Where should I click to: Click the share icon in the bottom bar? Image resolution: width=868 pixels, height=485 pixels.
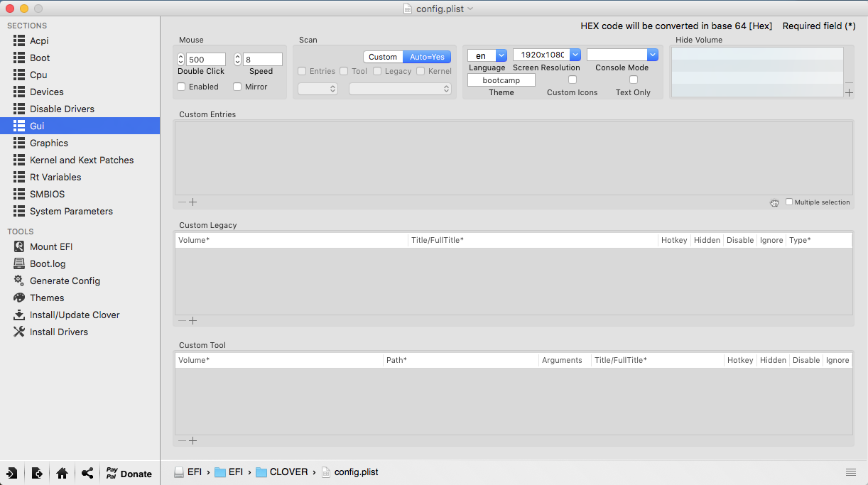[x=87, y=473]
